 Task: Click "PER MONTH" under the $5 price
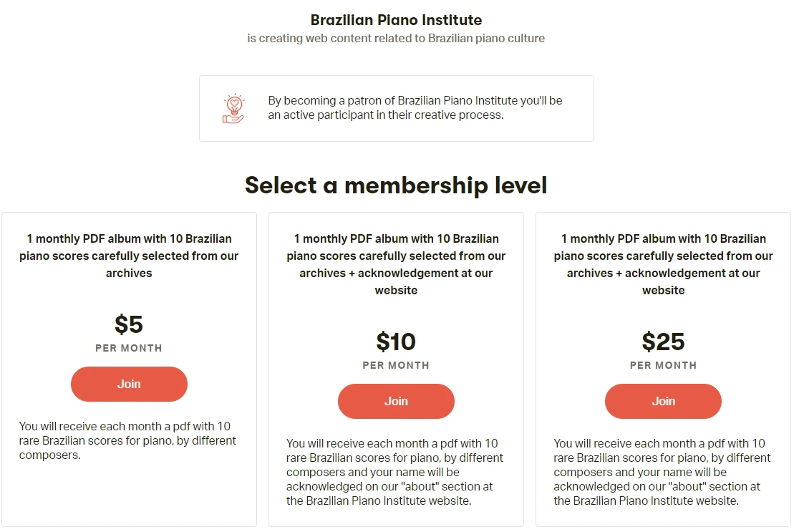[x=129, y=348]
